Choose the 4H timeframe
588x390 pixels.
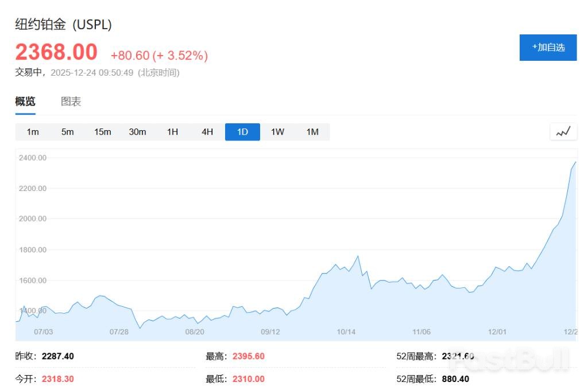pyautogui.click(x=207, y=131)
